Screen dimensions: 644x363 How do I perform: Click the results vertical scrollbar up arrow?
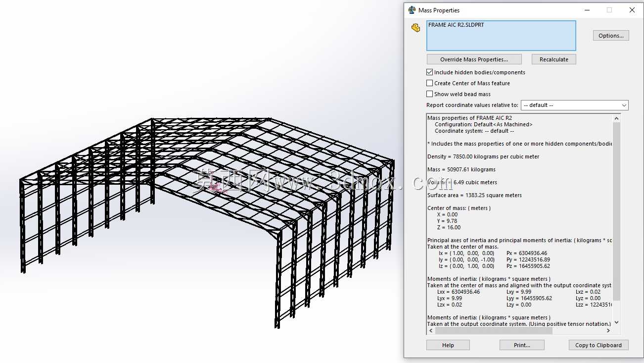coord(616,118)
